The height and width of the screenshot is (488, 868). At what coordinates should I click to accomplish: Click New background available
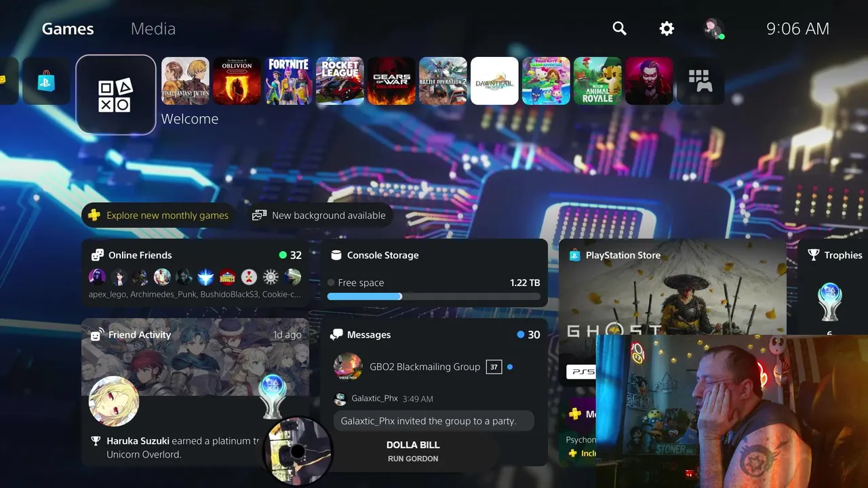tap(319, 216)
